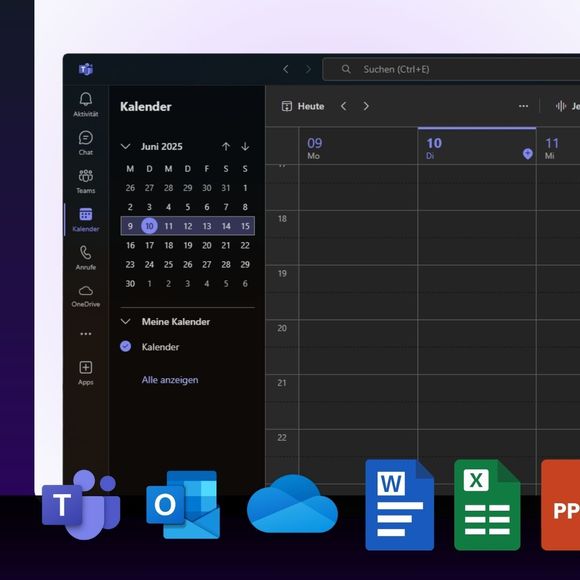Select June 13 in mini calendar
The image size is (580, 580).
pyautogui.click(x=207, y=226)
